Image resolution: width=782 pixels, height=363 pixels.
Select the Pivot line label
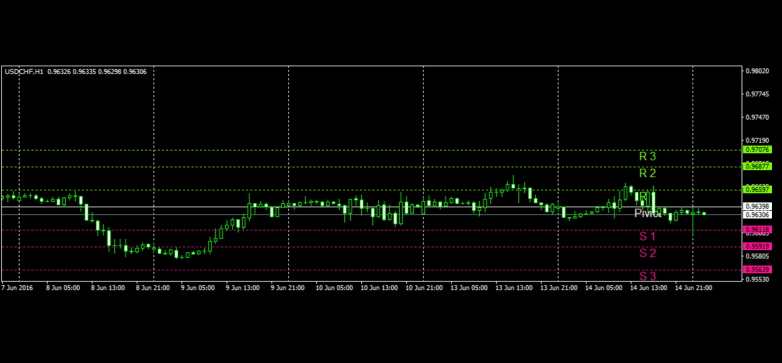point(648,213)
